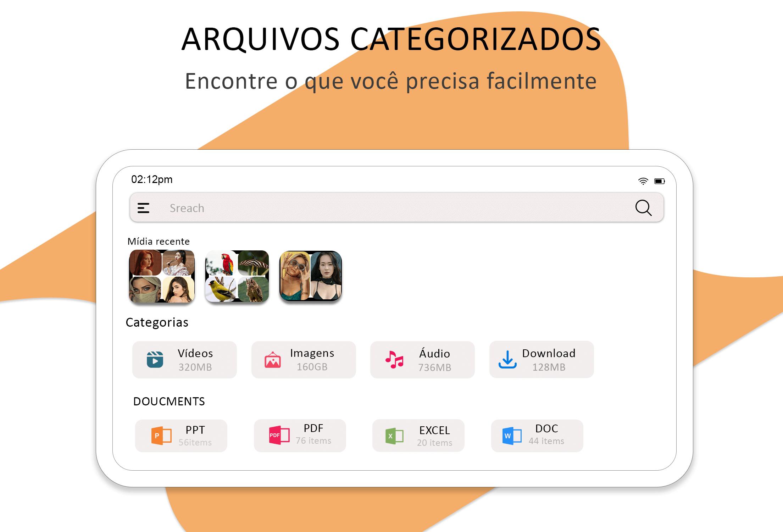Select the Categorias section heading
The image size is (783, 532).
point(157,322)
